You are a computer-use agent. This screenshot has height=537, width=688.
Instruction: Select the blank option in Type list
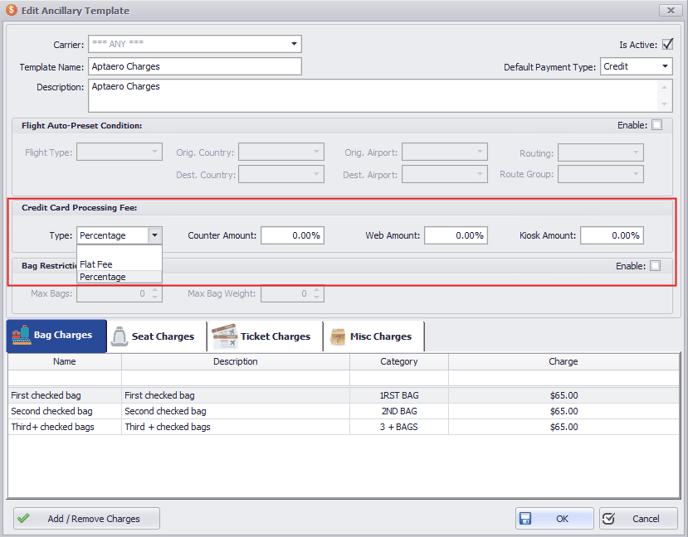[x=119, y=252]
